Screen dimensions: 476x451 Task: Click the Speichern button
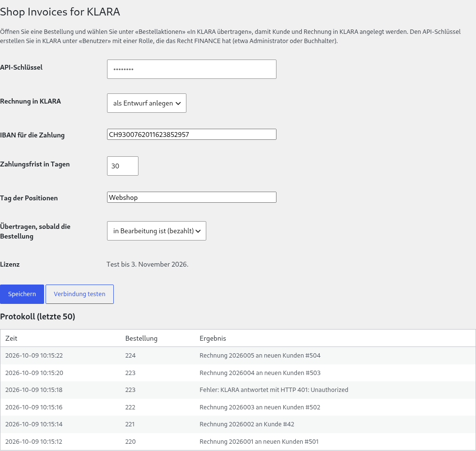coord(22,294)
